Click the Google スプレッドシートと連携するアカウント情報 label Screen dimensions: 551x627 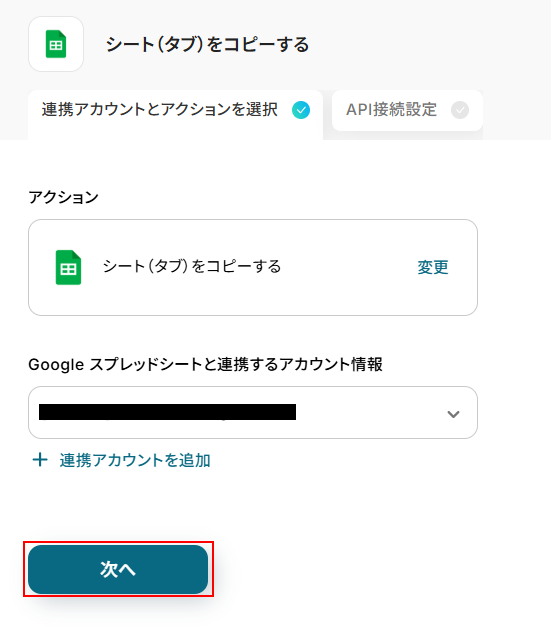pos(205,364)
